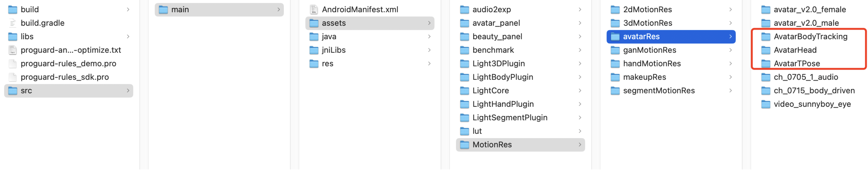Click the AvatarHead folder icon
This screenshot has width=868, height=170.
(766, 50)
